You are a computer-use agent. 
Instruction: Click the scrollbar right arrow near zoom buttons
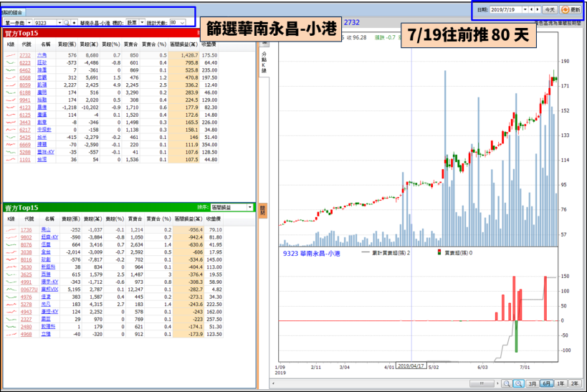pos(497,383)
